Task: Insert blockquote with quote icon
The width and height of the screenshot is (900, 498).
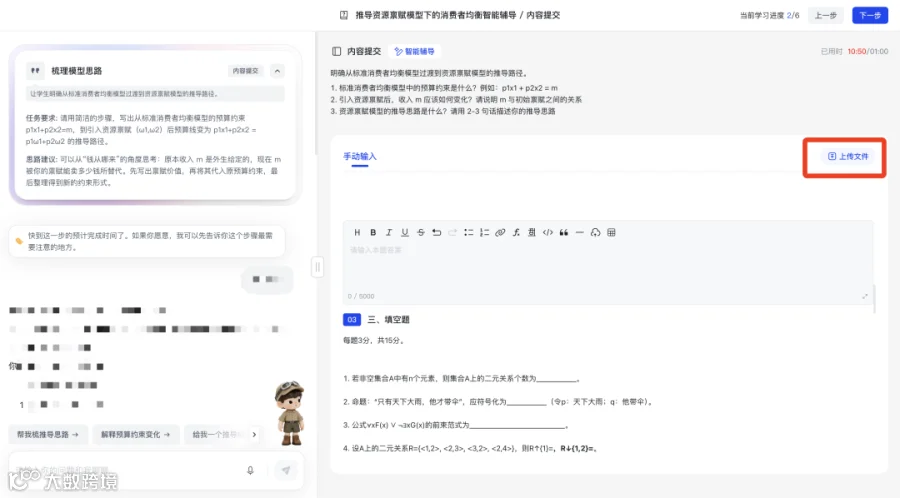Action: 564,232
